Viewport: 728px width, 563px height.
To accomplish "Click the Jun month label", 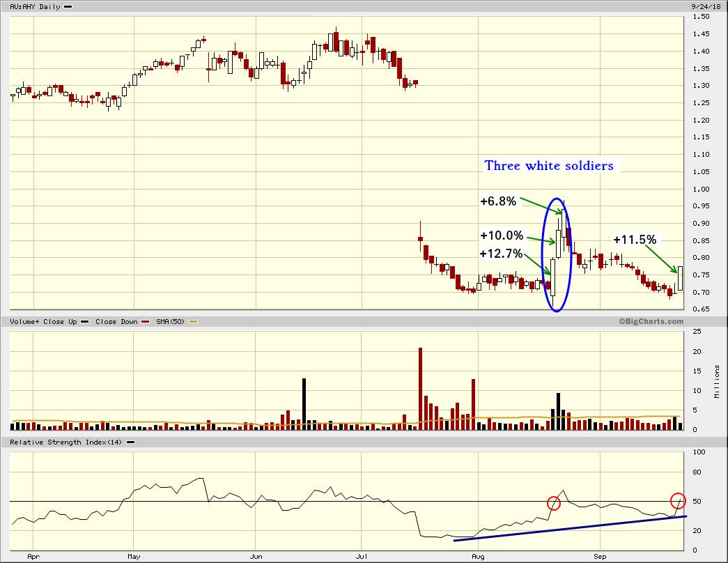I will (256, 557).
